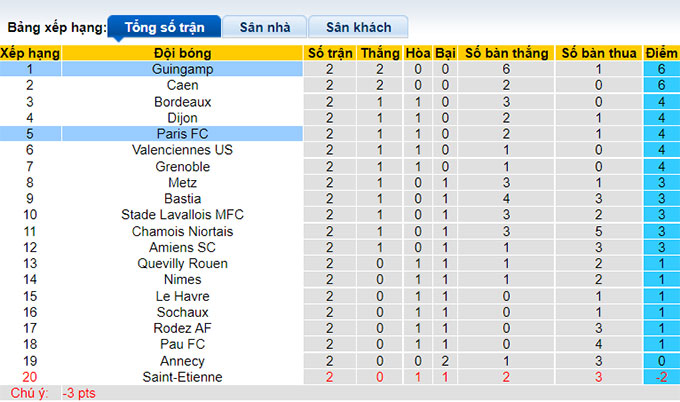
Task: Click the Saint-Etienne team name
Action: coord(183,377)
